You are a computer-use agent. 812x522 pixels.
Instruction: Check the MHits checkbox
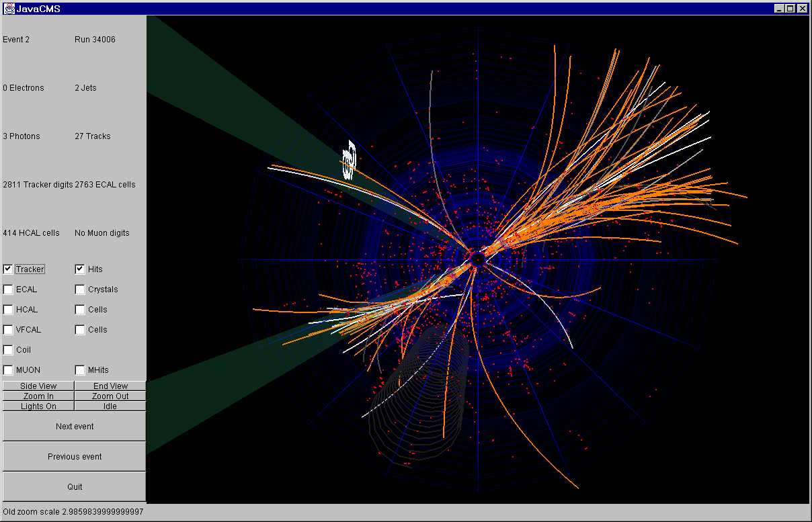pyautogui.click(x=80, y=370)
